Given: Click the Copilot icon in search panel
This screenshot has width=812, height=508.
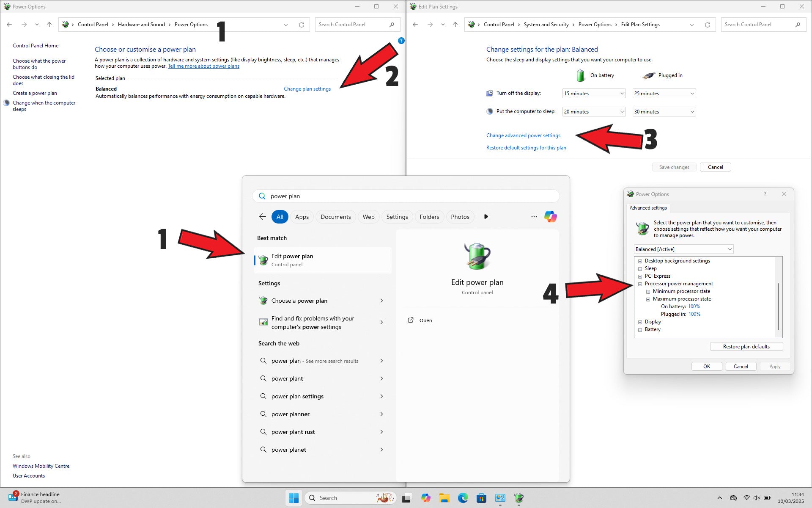Looking at the screenshot, I should pos(550,217).
